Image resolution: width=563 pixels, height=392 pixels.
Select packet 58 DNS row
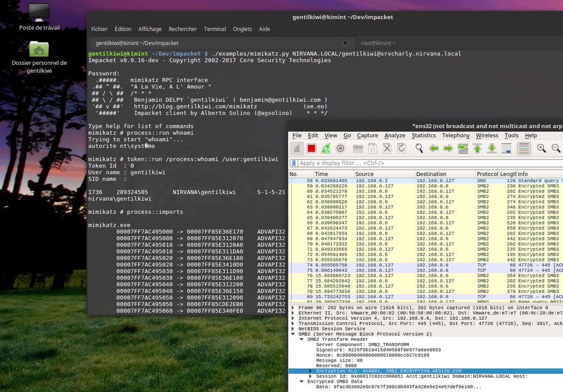pyautogui.click(x=426, y=181)
